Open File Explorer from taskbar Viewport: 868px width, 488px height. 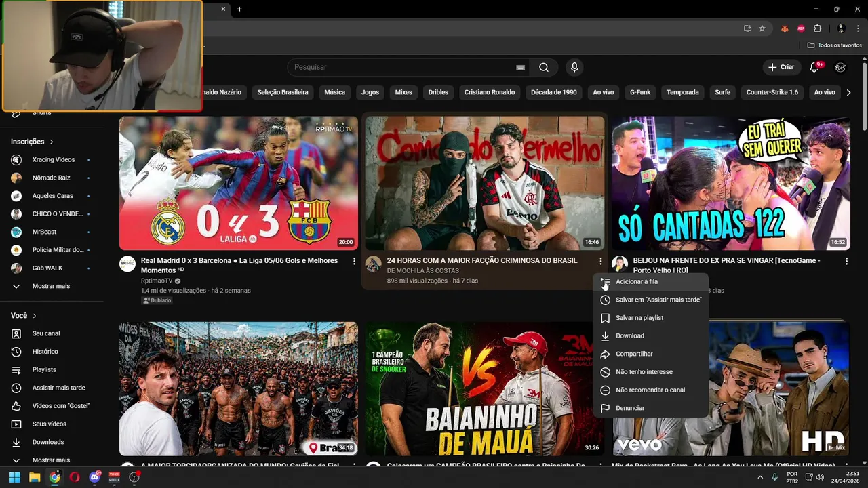(x=35, y=477)
